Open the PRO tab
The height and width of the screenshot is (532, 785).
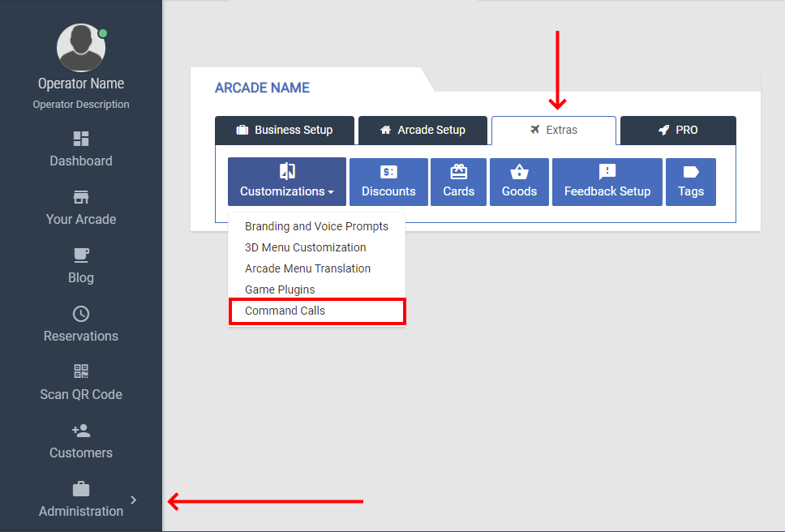pyautogui.click(x=678, y=130)
